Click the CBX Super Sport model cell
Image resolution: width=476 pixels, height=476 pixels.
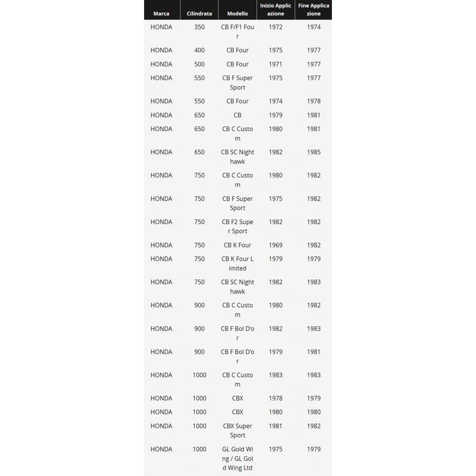coord(238,431)
